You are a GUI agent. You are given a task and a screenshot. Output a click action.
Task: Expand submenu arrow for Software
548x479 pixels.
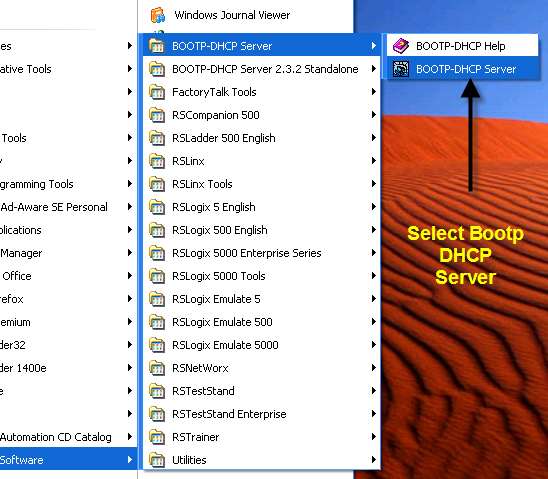tap(130, 460)
